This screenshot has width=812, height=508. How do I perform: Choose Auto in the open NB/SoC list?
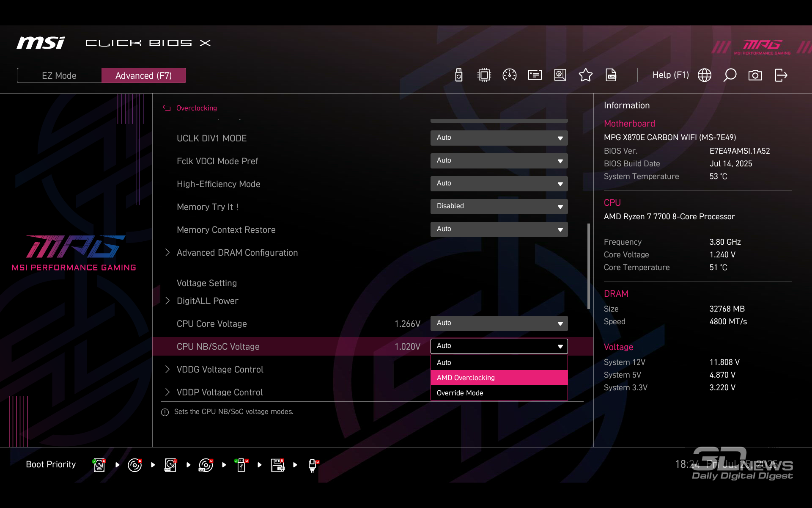pos(499,362)
